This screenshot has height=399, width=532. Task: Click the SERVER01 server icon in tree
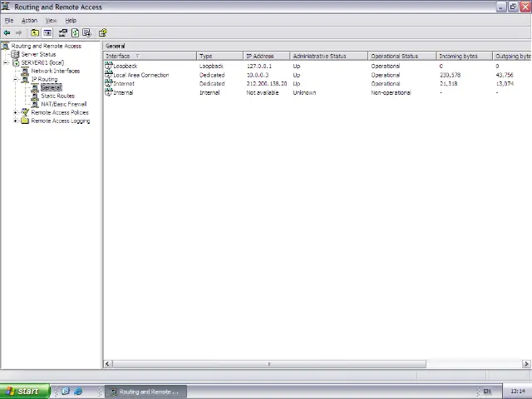16,62
